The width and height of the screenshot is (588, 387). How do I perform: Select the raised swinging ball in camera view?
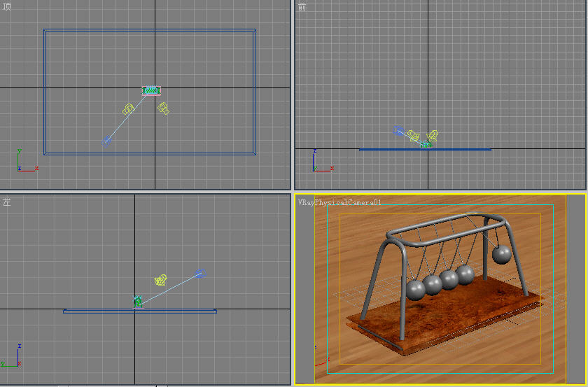(x=501, y=254)
